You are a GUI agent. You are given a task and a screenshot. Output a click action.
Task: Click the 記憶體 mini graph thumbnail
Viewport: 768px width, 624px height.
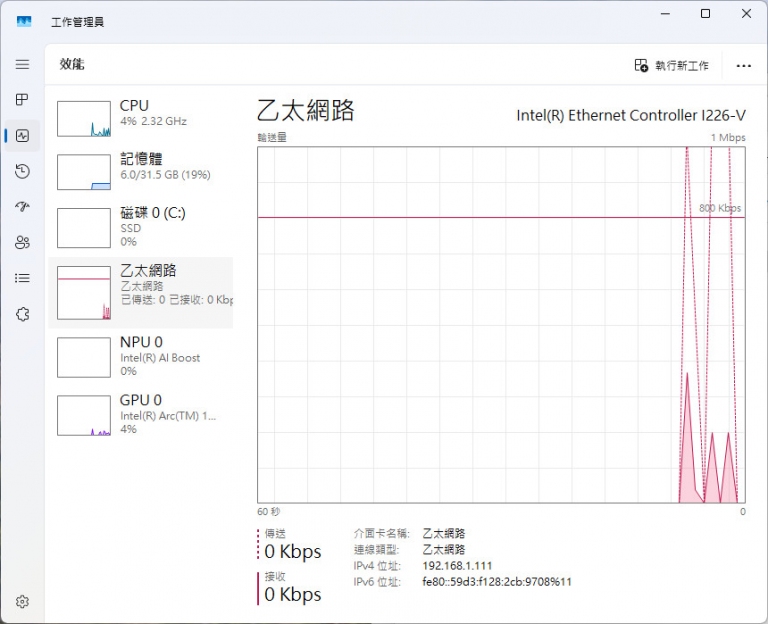pos(84,172)
